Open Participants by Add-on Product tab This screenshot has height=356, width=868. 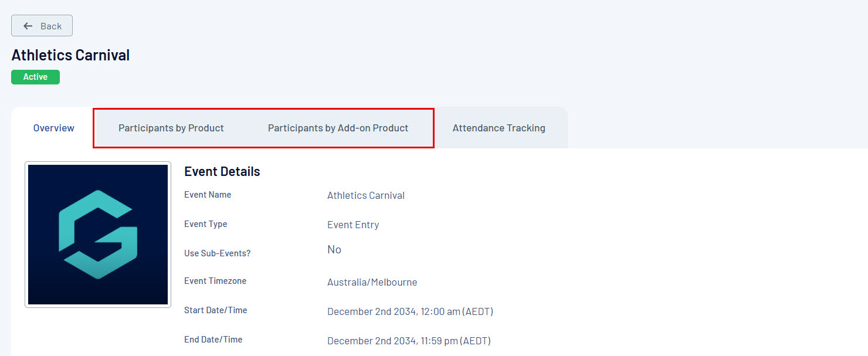pyautogui.click(x=338, y=128)
